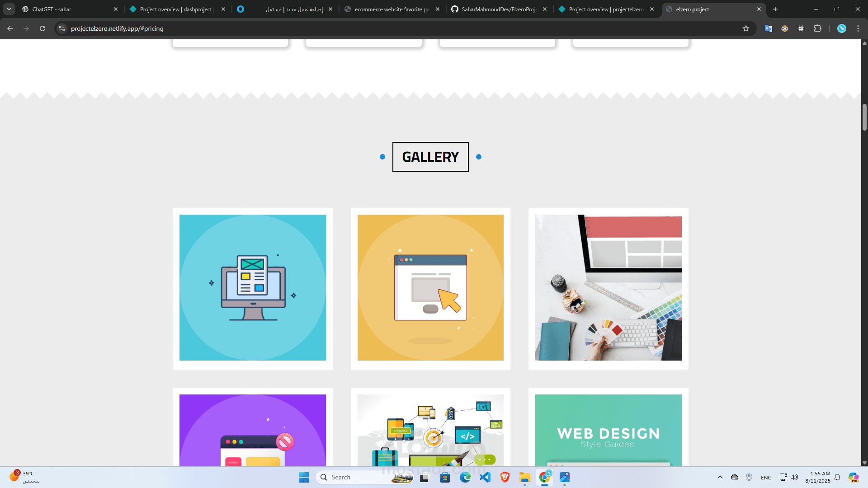Viewport: 868px width, 488px height.
Task: Open volume control in the system tray
Action: tap(794, 477)
